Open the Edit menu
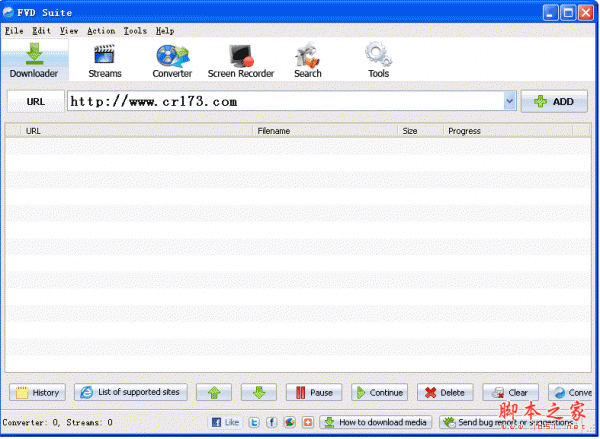Image resolution: width=600 pixels, height=439 pixels. 41,31
